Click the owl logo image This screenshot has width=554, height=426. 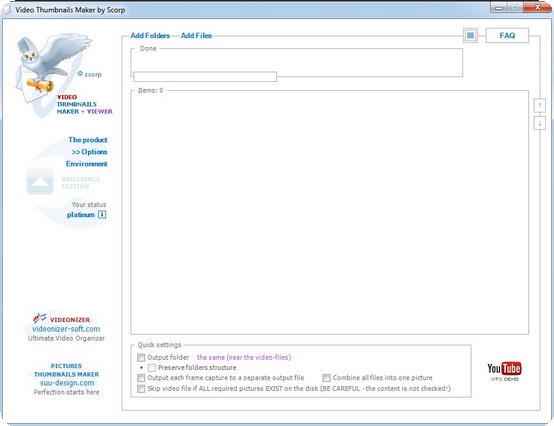point(52,67)
